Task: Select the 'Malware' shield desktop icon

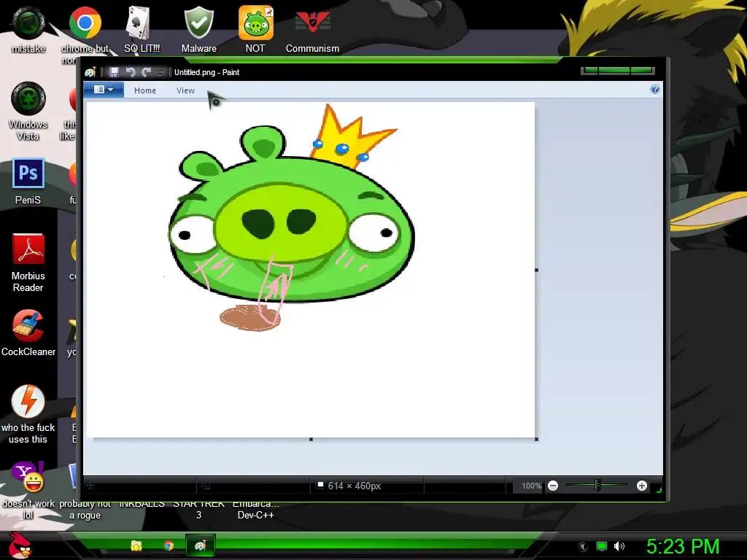Action: coord(198,29)
